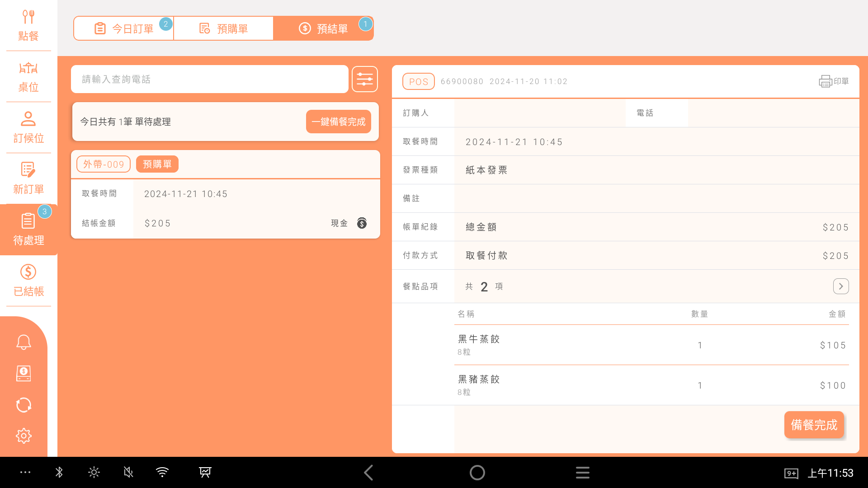Switch to the 預購單 tab
This screenshot has width=868, height=488.
(x=223, y=28)
